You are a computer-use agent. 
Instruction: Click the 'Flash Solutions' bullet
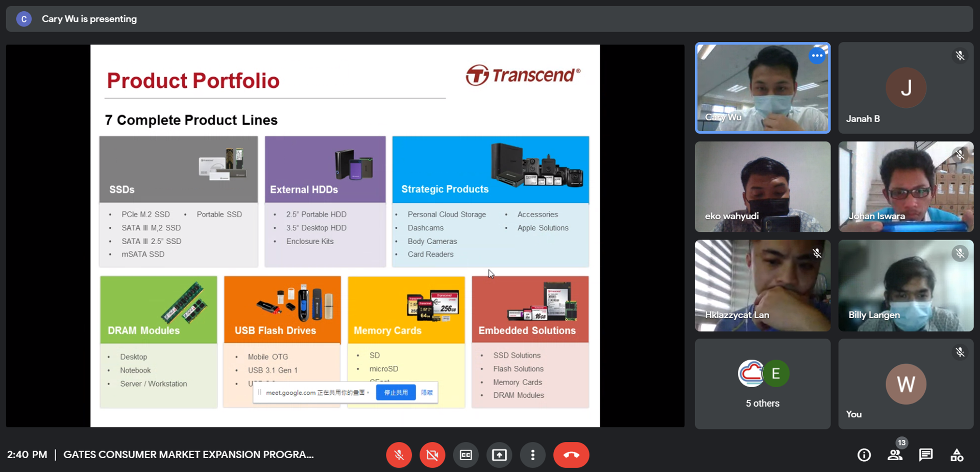click(518, 369)
